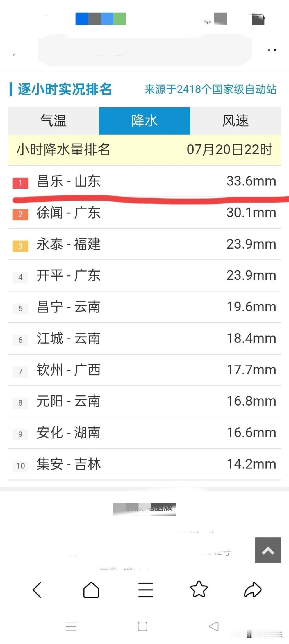The width and height of the screenshot is (289, 644).
Task: Tap the Android system back triangle
Action: pyautogui.click(x=214, y=626)
